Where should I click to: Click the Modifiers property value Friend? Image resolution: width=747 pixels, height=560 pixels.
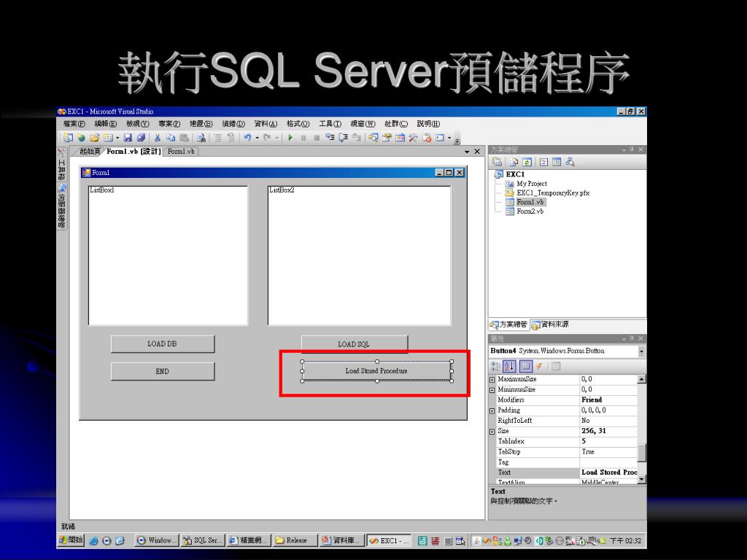click(x=608, y=400)
